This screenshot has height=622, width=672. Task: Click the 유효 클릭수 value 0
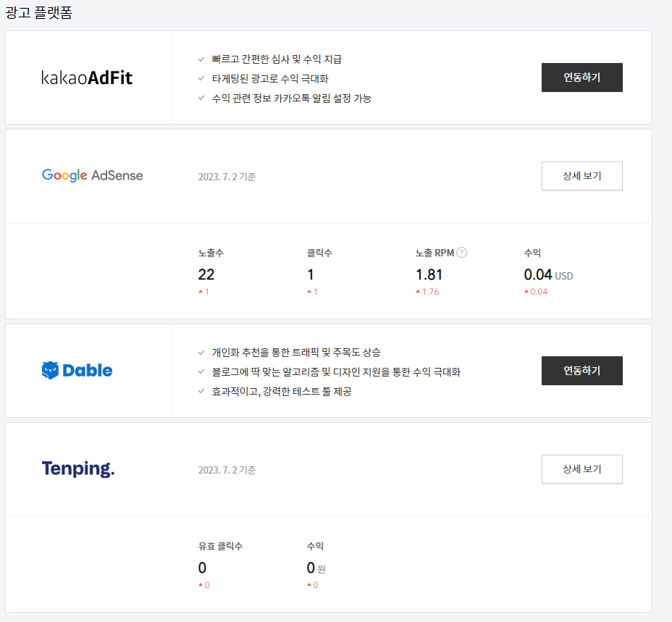pos(202,568)
